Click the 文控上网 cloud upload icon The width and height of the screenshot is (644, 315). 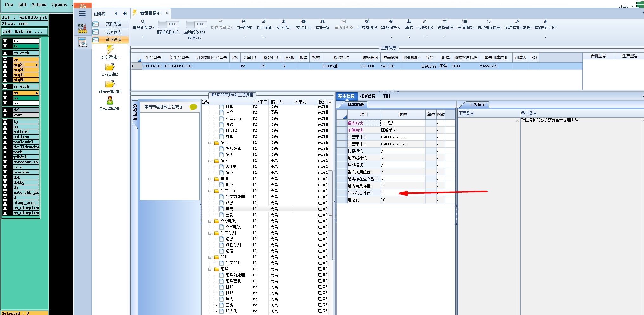[x=303, y=22]
